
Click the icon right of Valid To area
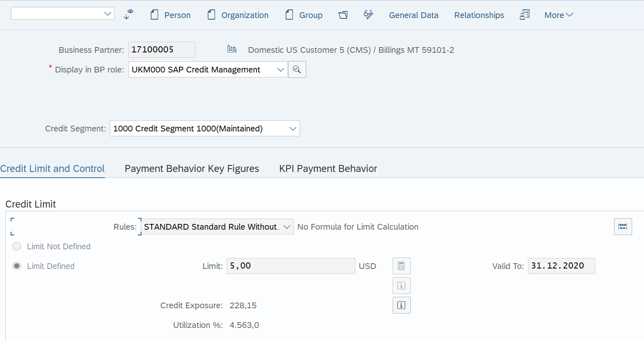pyautogui.click(x=622, y=227)
